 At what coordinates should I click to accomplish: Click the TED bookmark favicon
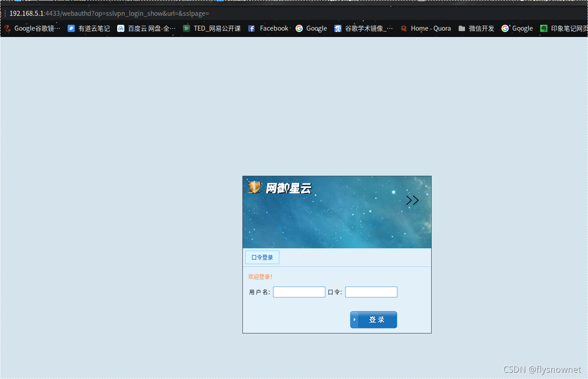click(x=187, y=28)
